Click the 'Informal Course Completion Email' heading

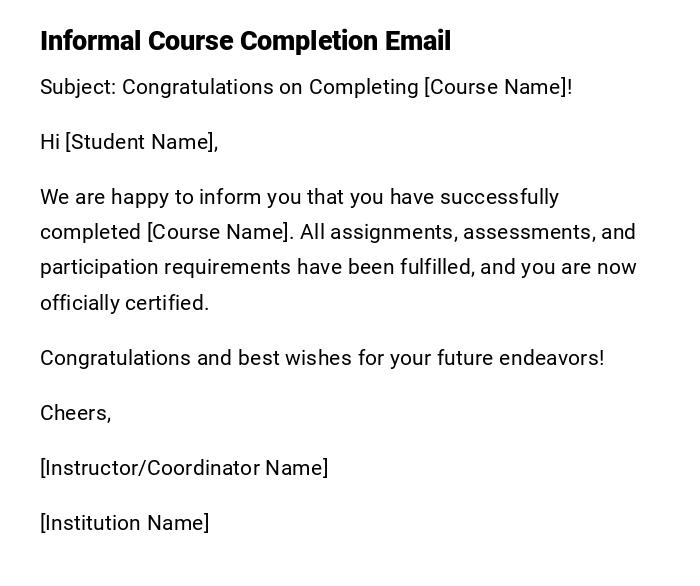tap(245, 41)
